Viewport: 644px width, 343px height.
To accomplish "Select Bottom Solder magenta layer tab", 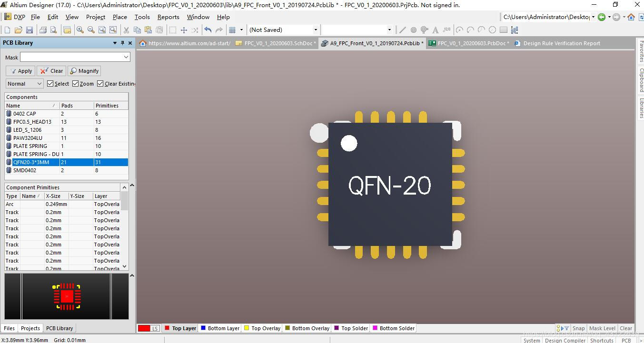I will click(x=394, y=328).
